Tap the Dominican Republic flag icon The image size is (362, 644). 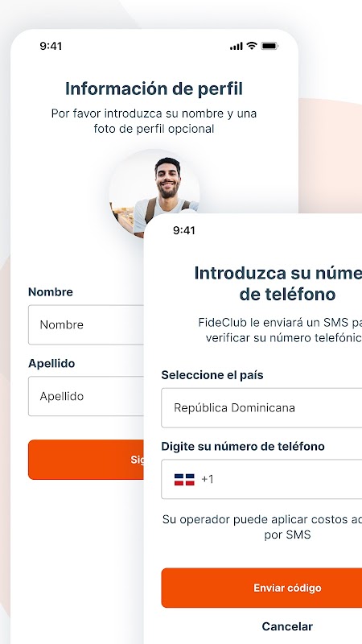coord(184,479)
